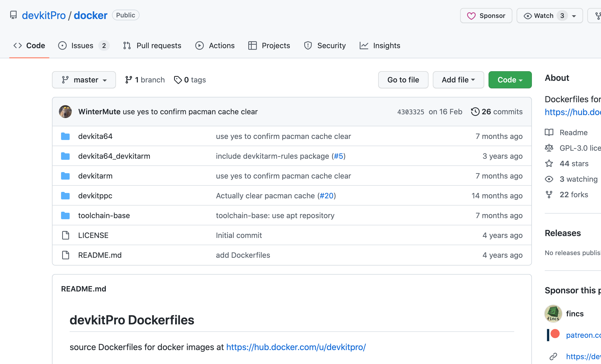This screenshot has height=364, width=601.
Task: Click the Sponsor heart button
Action: click(486, 16)
